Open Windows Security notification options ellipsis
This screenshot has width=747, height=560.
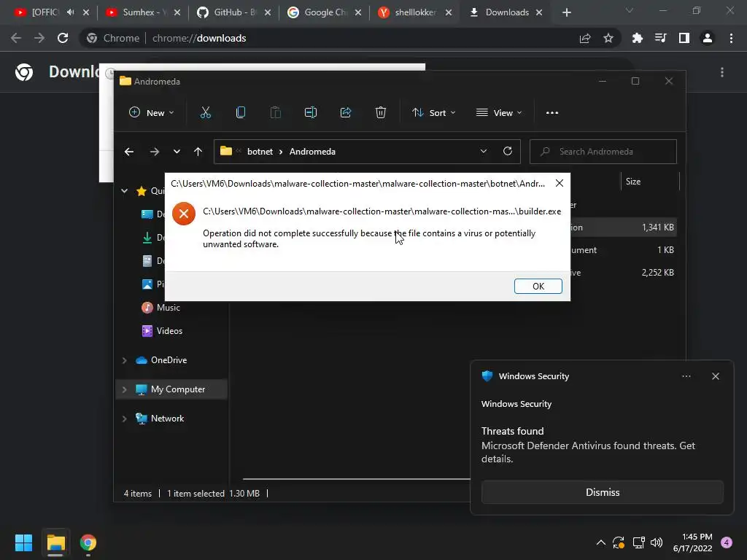(x=686, y=376)
